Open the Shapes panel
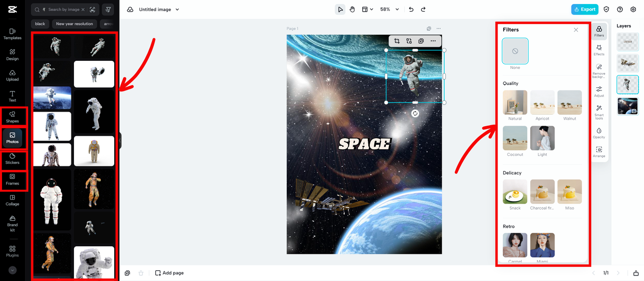The height and width of the screenshot is (281, 644). pos(12,117)
